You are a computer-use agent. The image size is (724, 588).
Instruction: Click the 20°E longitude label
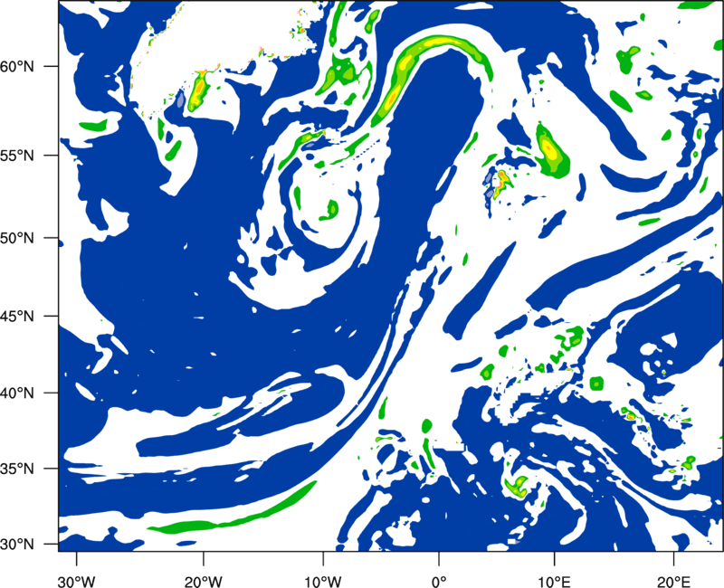click(x=673, y=581)
